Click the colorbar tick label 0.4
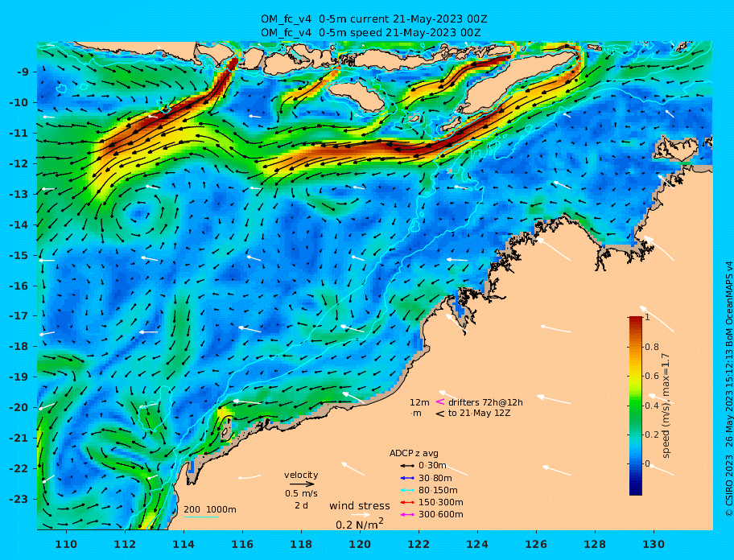Screen dimensions: 734x560 tap(652, 406)
